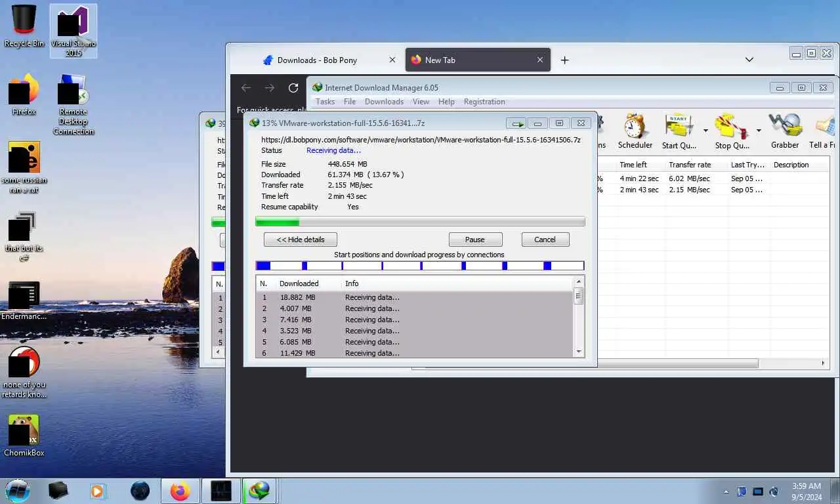This screenshot has height=504, width=840.
Task: Select connection row with 4.007 MB
Action: [x=414, y=308]
